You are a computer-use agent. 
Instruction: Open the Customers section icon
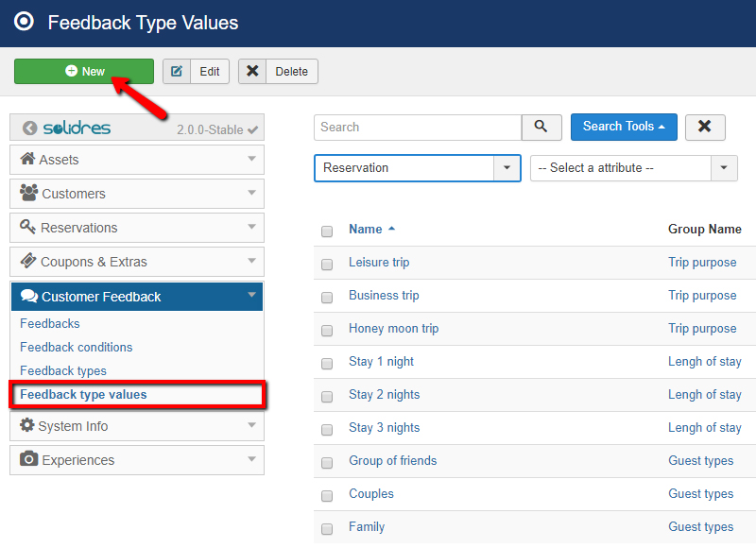27,194
